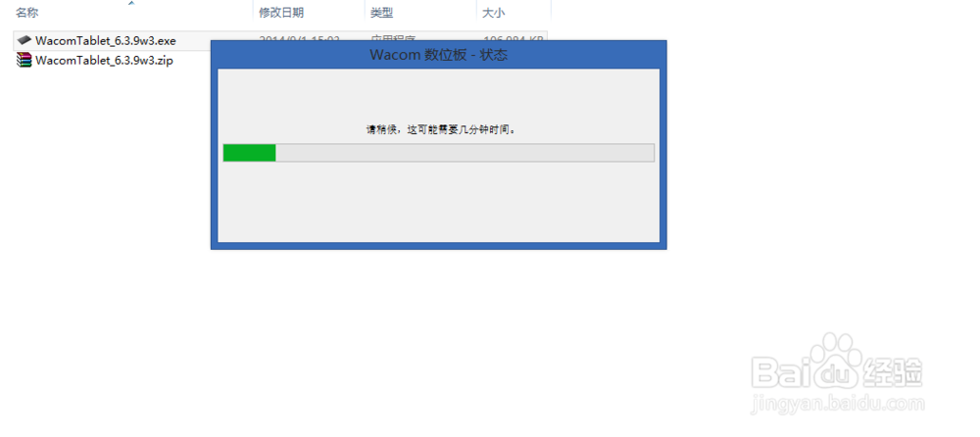This screenshot has height=437, width=980.
Task: Click the 请稍候 waiting message text
Action: coord(441,130)
